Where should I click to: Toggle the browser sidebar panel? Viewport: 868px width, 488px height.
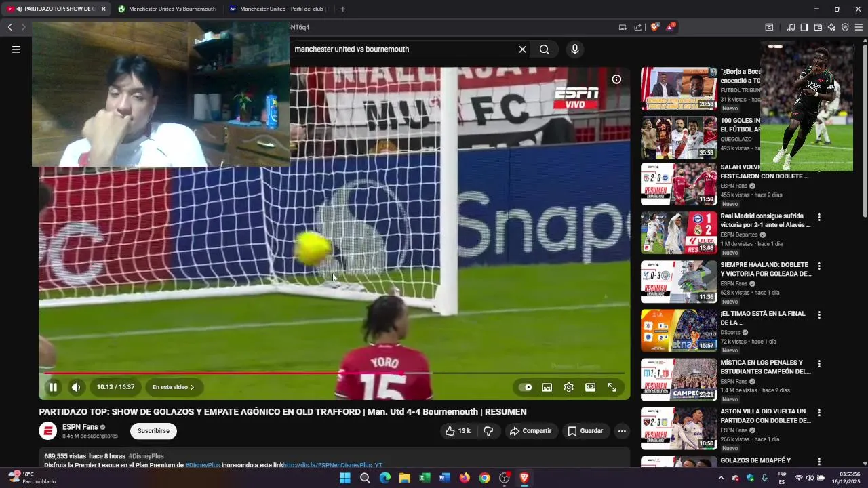(804, 27)
